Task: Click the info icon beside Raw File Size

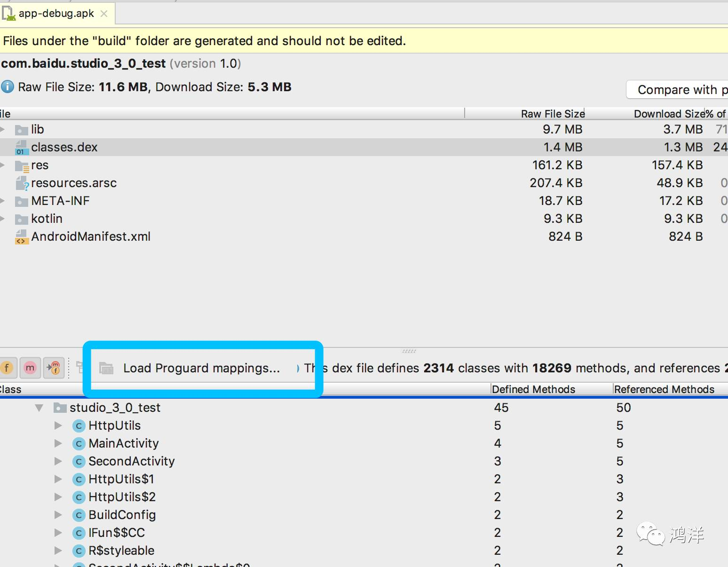Action: (x=7, y=87)
